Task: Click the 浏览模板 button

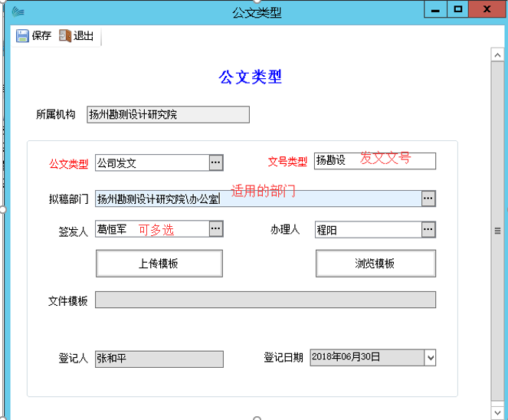Action: (375, 264)
